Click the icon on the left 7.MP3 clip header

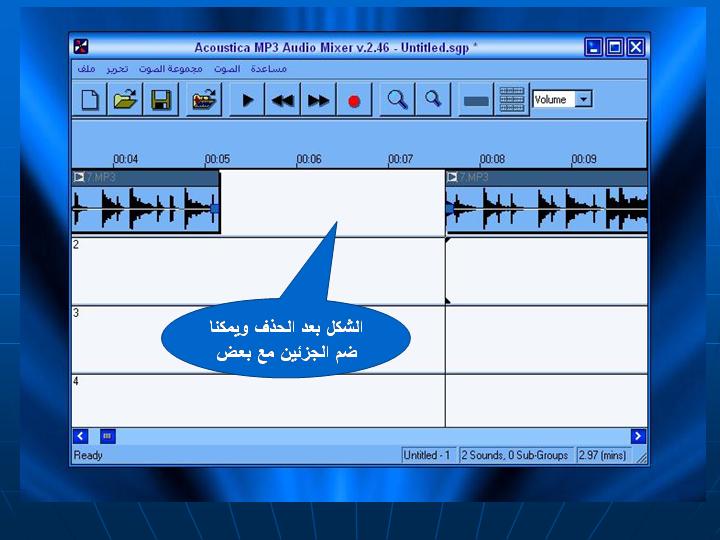tap(79, 177)
